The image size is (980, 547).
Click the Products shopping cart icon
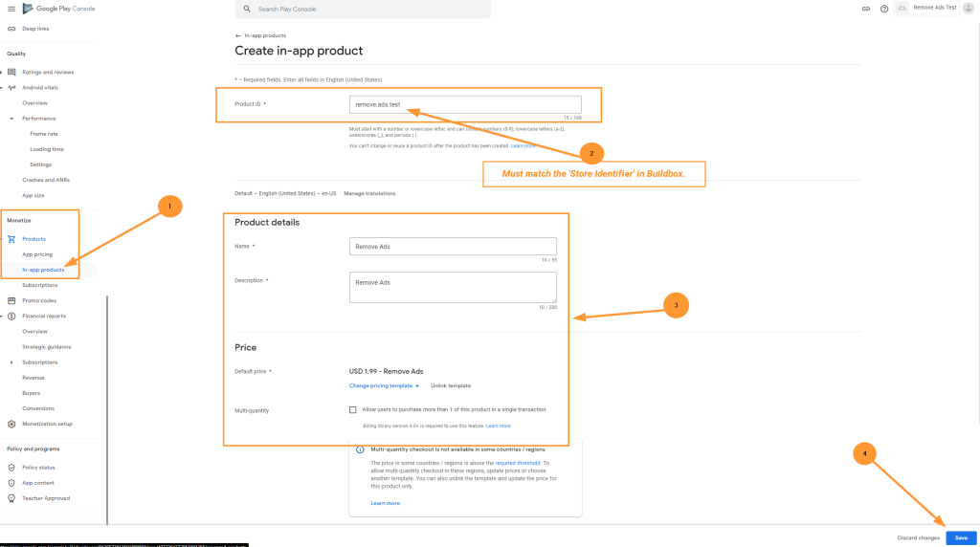pos(11,239)
